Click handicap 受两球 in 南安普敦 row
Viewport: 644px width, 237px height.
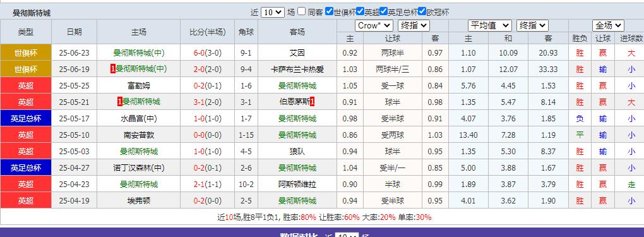click(393, 135)
